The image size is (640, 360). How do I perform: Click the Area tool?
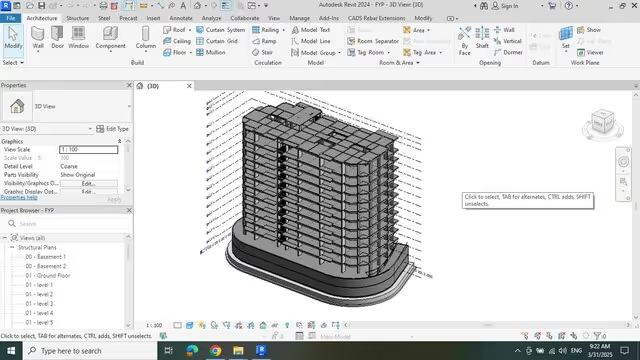tap(414, 30)
